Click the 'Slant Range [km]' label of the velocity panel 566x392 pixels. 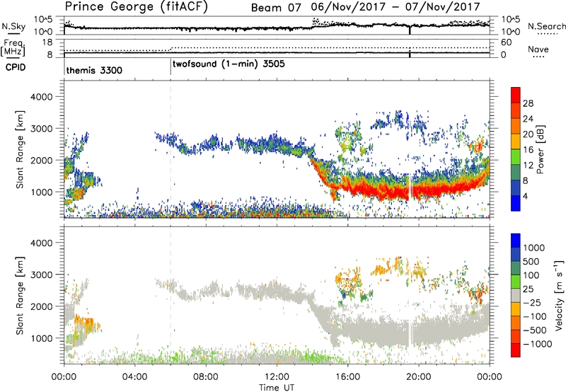21,295
